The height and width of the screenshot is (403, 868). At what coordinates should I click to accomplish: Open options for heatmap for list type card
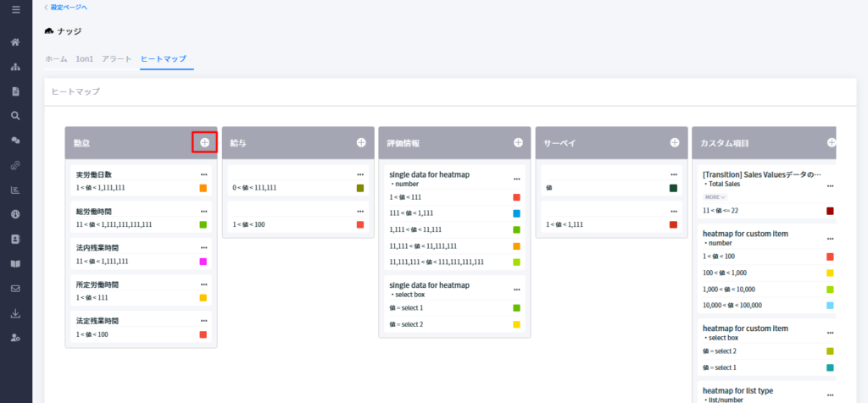pos(831,395)
